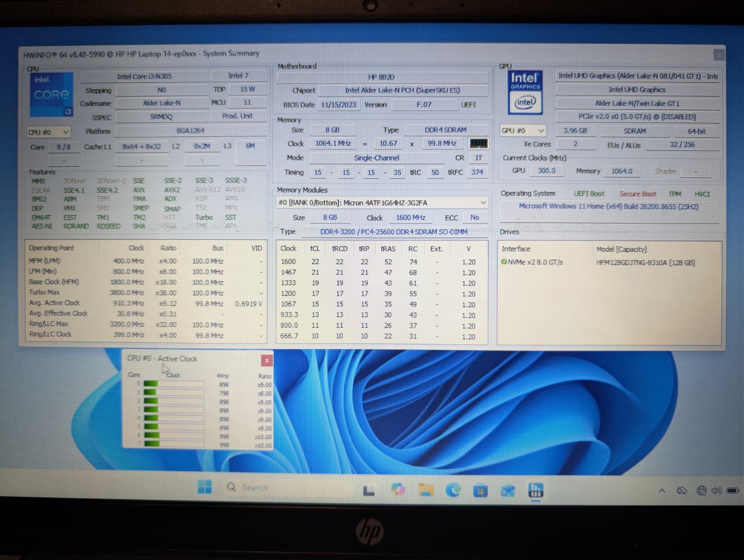Image resolution: width=744 pixels, height=560 pixels.
Task: Select the 1600 memory timing row
Action: click(382, 262)
